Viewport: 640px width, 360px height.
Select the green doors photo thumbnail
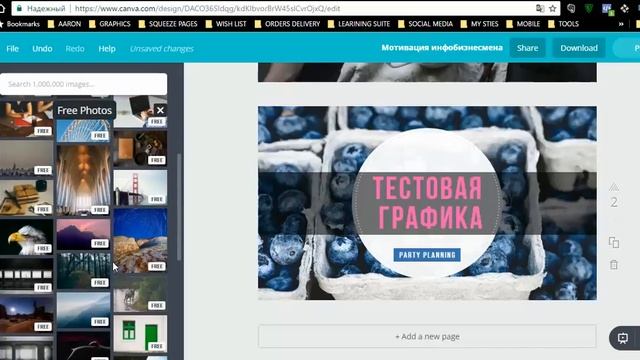tap(140, 333)
